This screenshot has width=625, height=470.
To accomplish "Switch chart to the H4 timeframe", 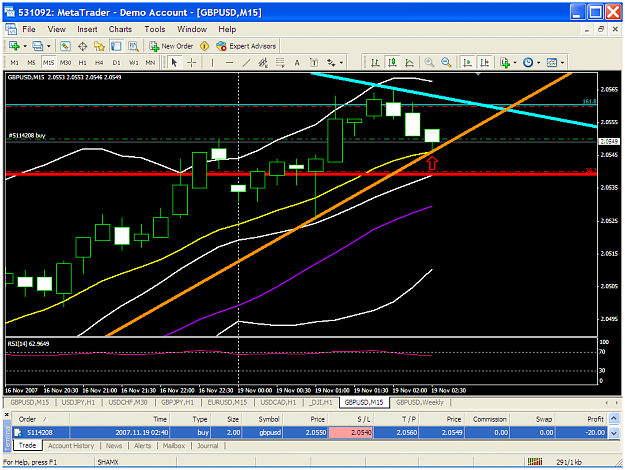I will (99, 63).
